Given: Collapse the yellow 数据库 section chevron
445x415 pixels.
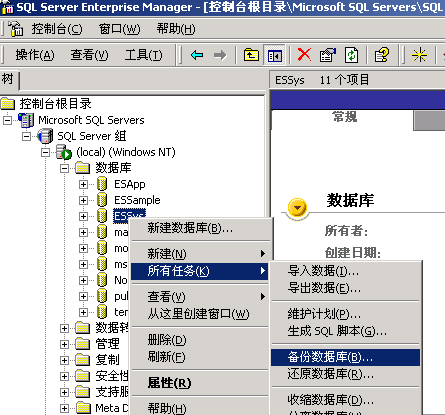Looking at the screenshot, I should [297, 208].
